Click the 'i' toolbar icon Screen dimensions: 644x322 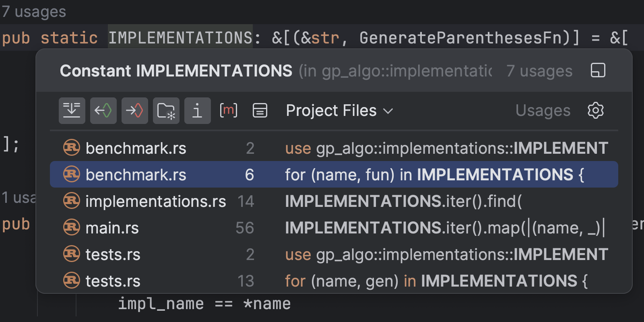click(x=197, y=110)
